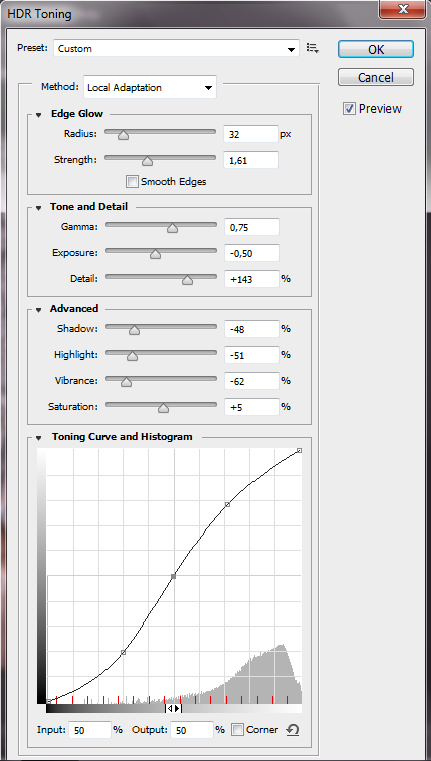
Task: Enable the Corner checkbox
Action: [238, 729]
